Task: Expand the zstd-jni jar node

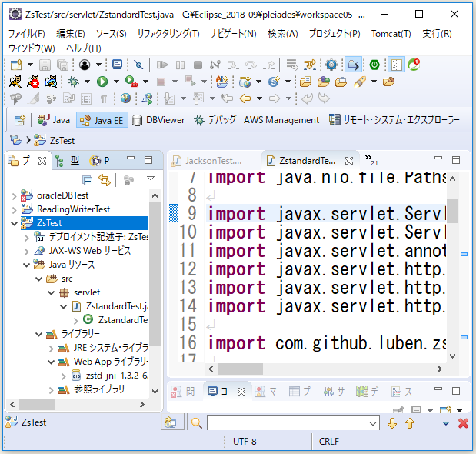Action: click(x=63, y=376)
